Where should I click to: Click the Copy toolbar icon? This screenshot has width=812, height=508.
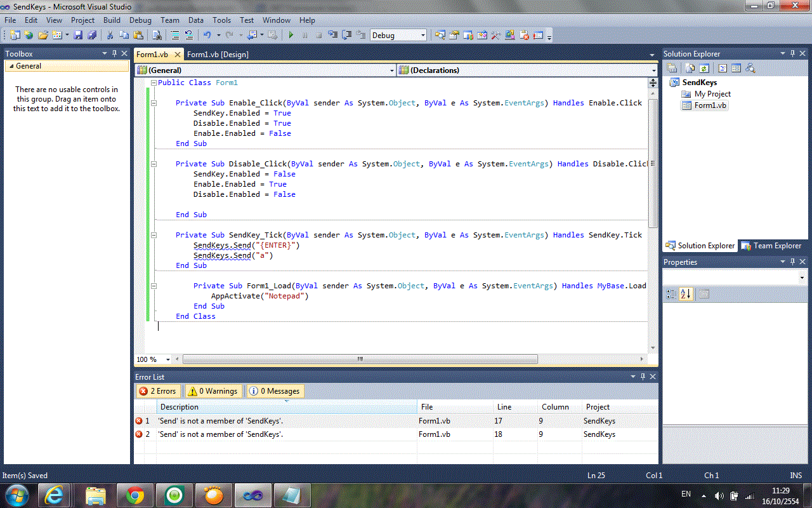[x=124, y=36]
